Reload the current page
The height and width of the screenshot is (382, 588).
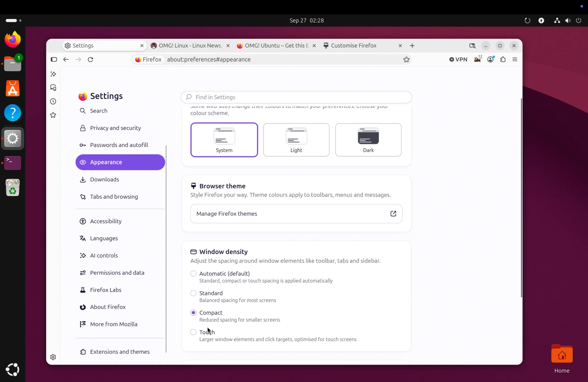pos(90,59)
